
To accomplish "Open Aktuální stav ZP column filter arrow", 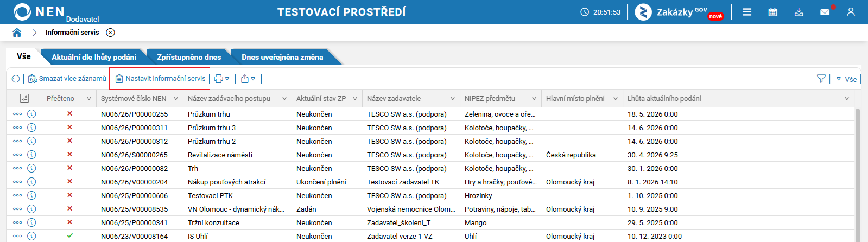I will click(355, 98).
